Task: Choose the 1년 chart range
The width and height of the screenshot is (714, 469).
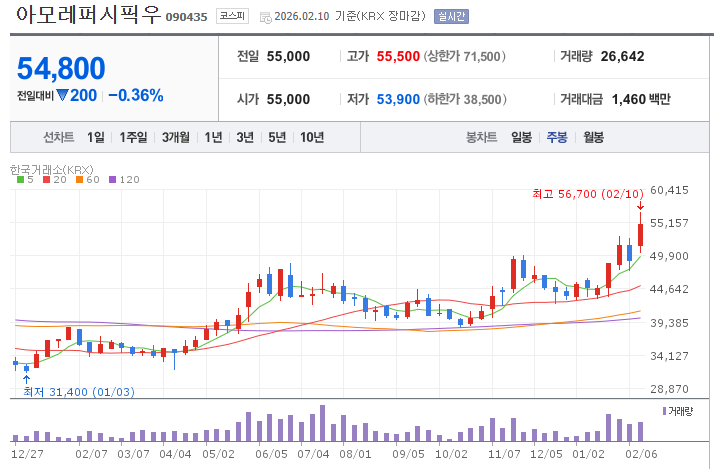Action: [x=213, y=137]
